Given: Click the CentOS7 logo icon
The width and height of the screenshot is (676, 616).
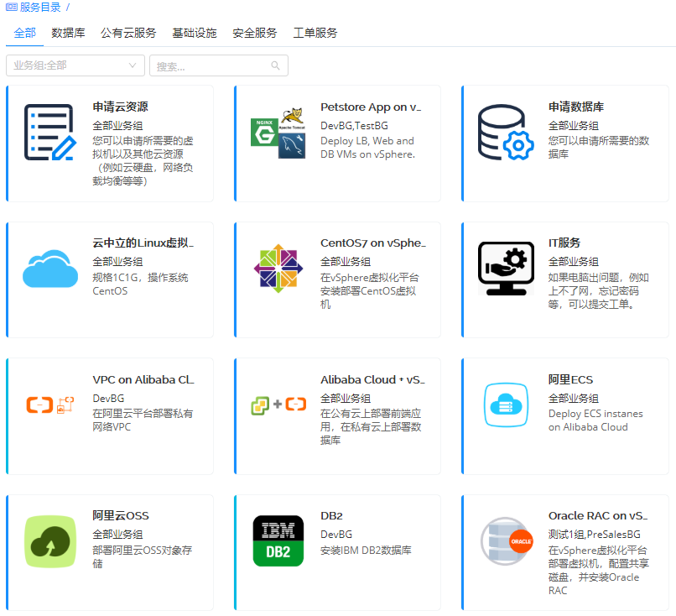Looking at the screenshot, I should pyautogui.click(x=278, y=269).
